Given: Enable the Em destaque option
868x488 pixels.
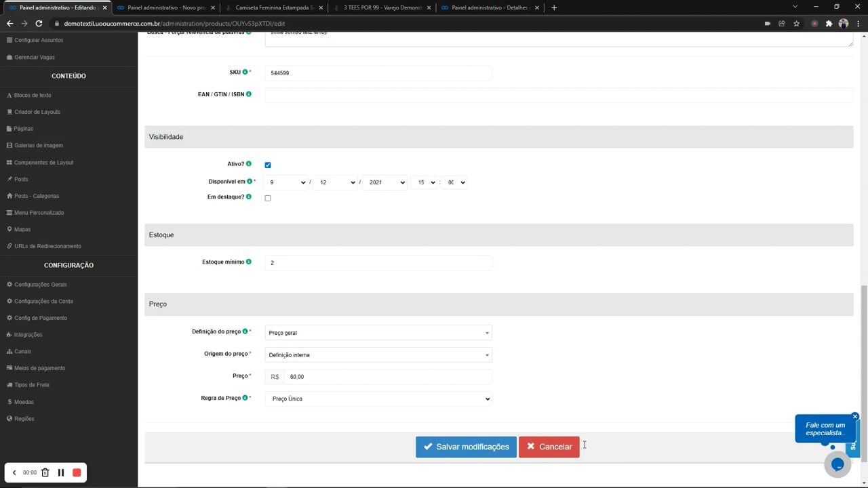Looking at the screenshot, I should click(267, 197).
